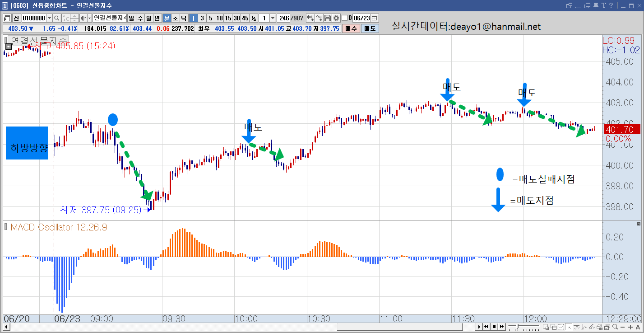Select the 월 (monthly) period tab
Image resolution: width=644 pixels, height=333 pixels.
pos(148,18)
